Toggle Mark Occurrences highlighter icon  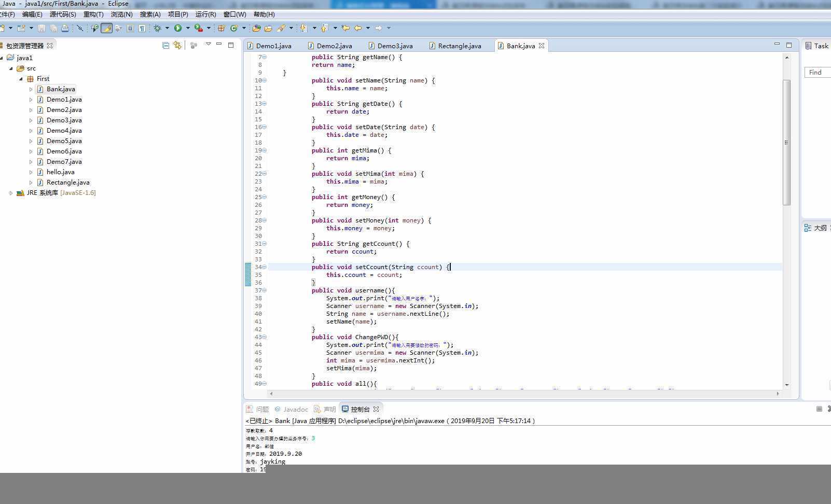pyautogui.click(x=106, y=28)
